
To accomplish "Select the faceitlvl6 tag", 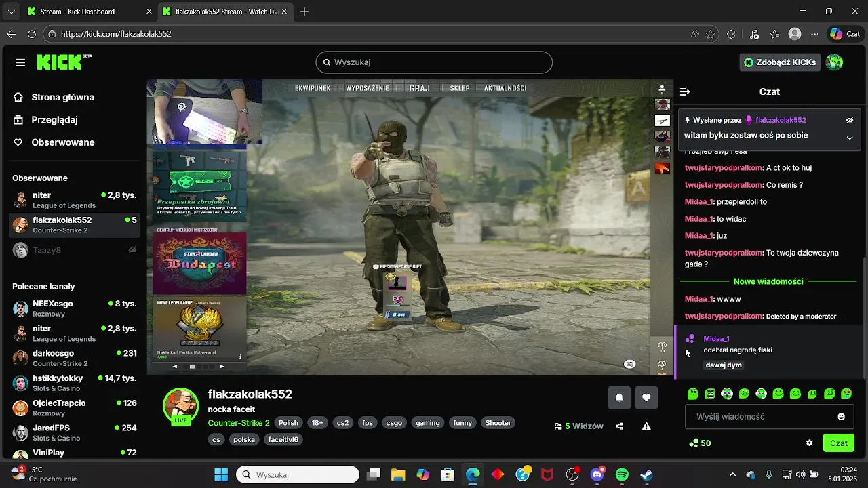I will (283, 439).
